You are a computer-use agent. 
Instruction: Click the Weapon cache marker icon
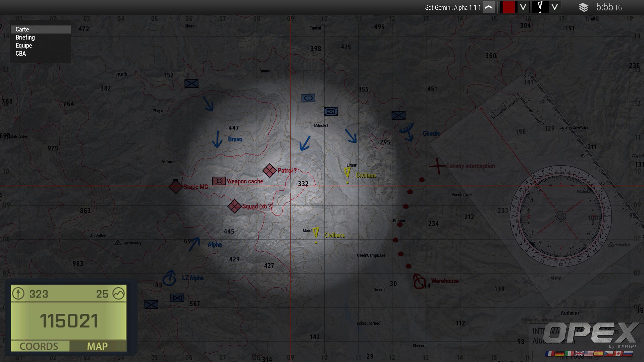[219, 181]
